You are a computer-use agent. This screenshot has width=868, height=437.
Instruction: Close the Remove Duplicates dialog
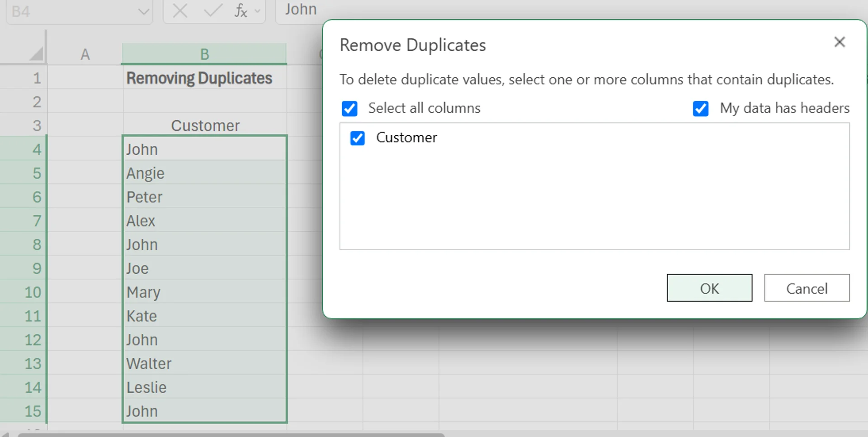(840, 42)
